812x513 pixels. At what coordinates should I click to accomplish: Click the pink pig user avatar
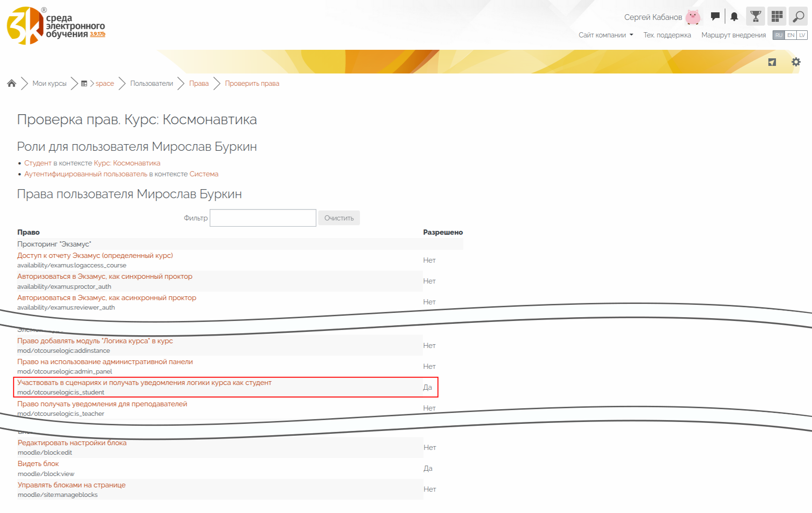pos(693,17)
